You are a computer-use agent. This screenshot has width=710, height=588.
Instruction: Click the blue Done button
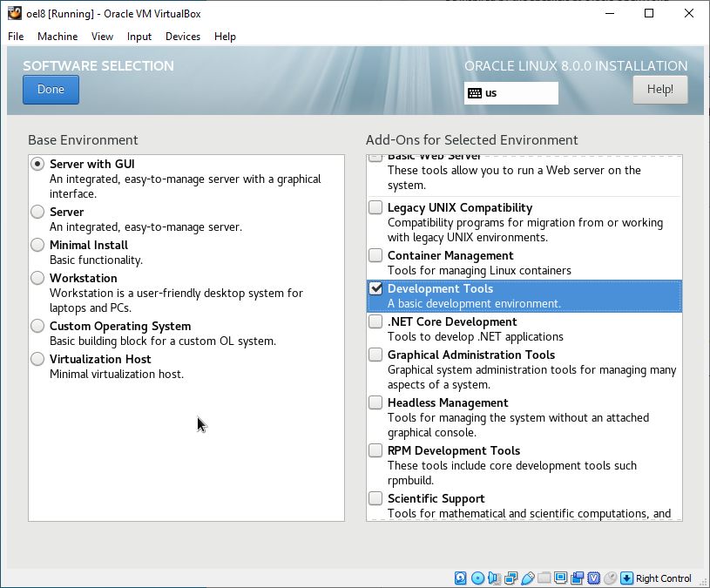click(x=51, y=90)
